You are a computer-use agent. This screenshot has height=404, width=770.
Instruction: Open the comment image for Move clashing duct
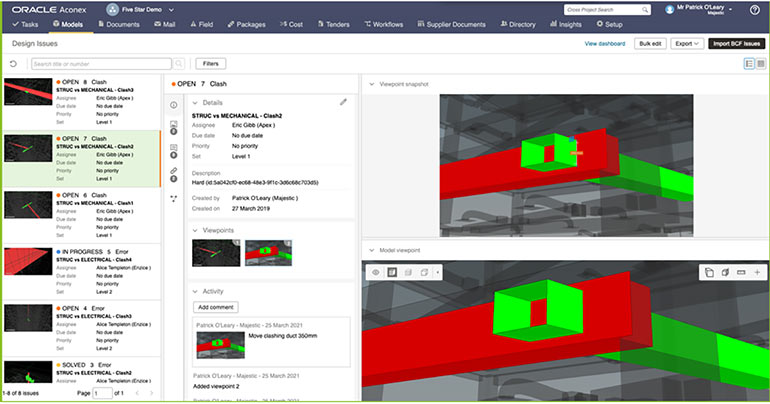pos(220,345)
